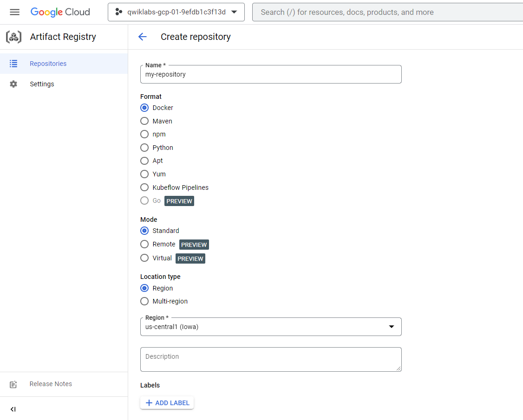Open the Repositories menu item
Screen dimensions: 523x420
point(64,64)
